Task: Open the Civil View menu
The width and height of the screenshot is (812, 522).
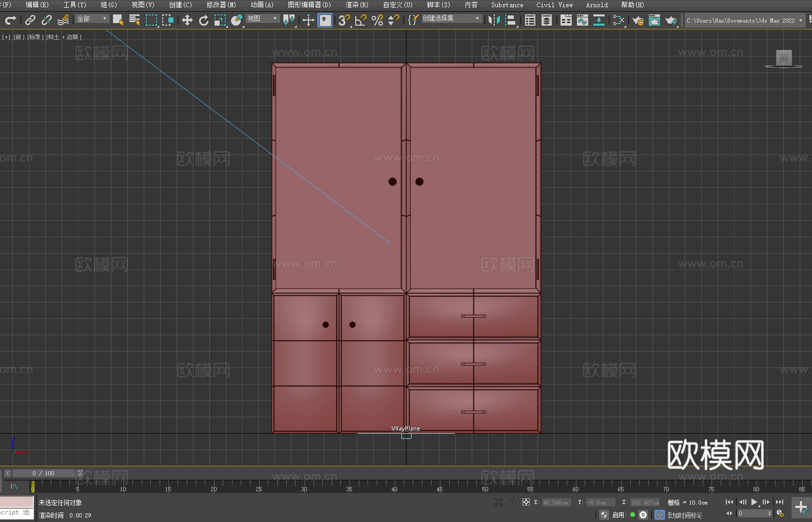Action: [554, 5]
